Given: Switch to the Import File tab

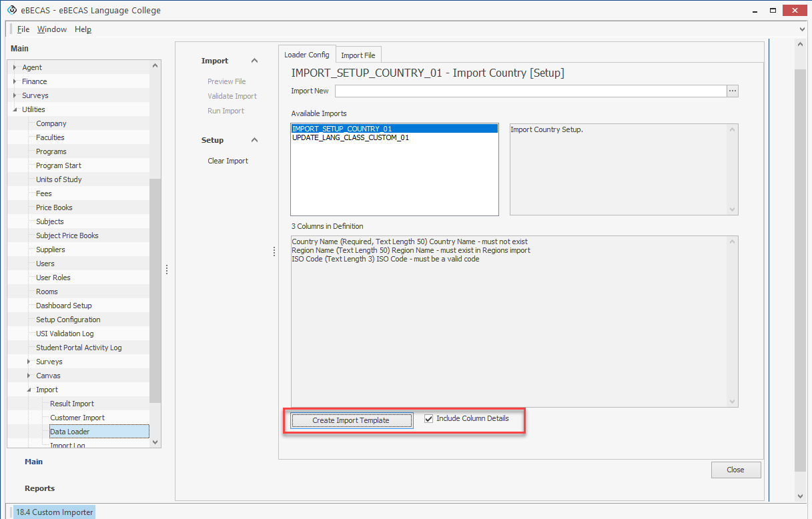Looking at the screenshot, I should (x=358, y=55).
